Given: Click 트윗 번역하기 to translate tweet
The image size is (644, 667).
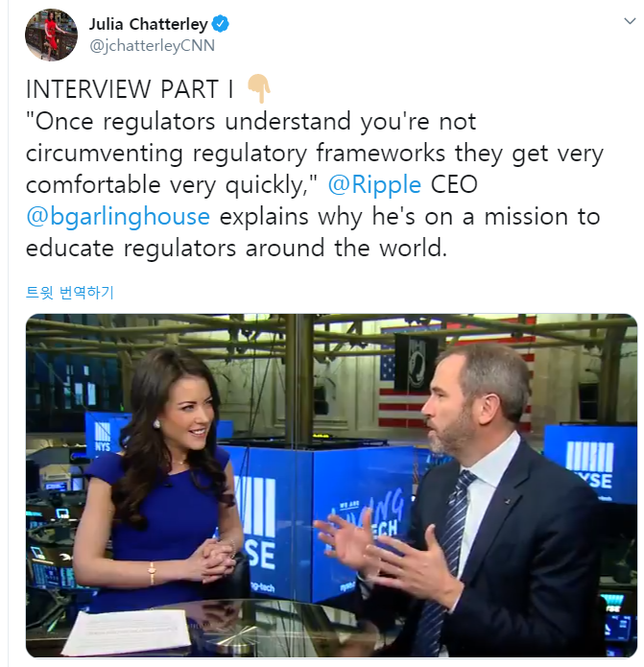Looking at the screenshot, I should click(x=70, y=293).
